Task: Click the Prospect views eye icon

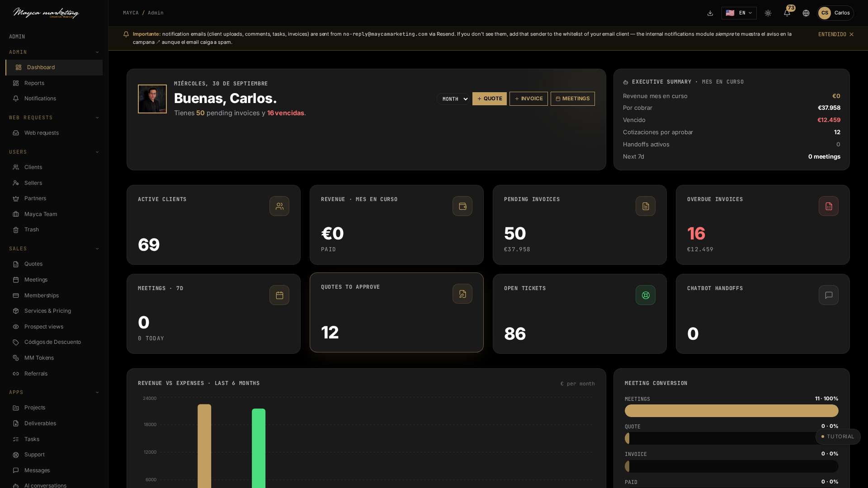Action: pyautogui.click(x=16, y=327)
